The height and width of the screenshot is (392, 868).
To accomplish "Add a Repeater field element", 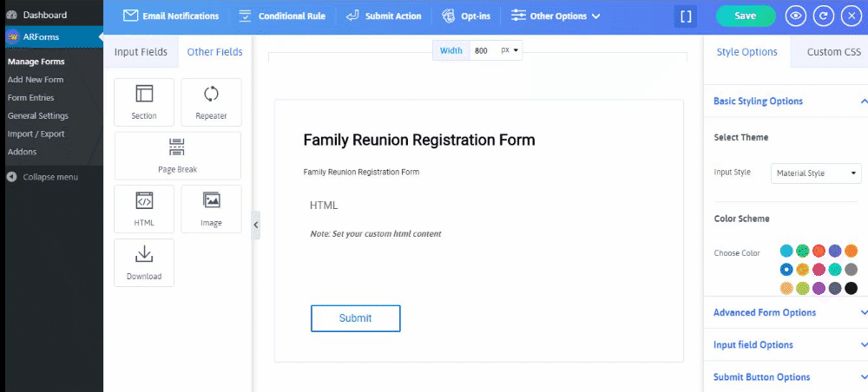I will tap(211, 102).
